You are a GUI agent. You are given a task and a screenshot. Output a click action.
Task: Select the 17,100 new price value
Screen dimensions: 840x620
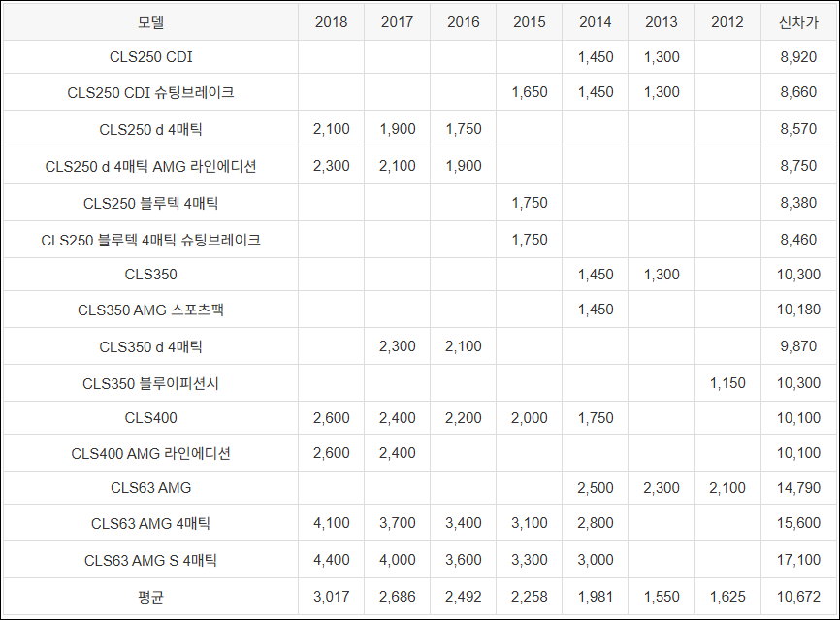tap(798, 560)
